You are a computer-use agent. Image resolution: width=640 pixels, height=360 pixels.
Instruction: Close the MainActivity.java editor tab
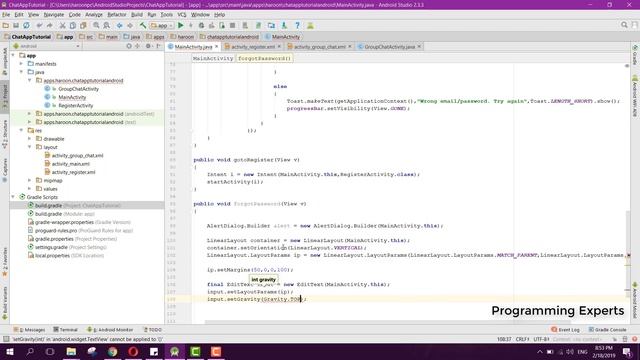pos(217,47)
